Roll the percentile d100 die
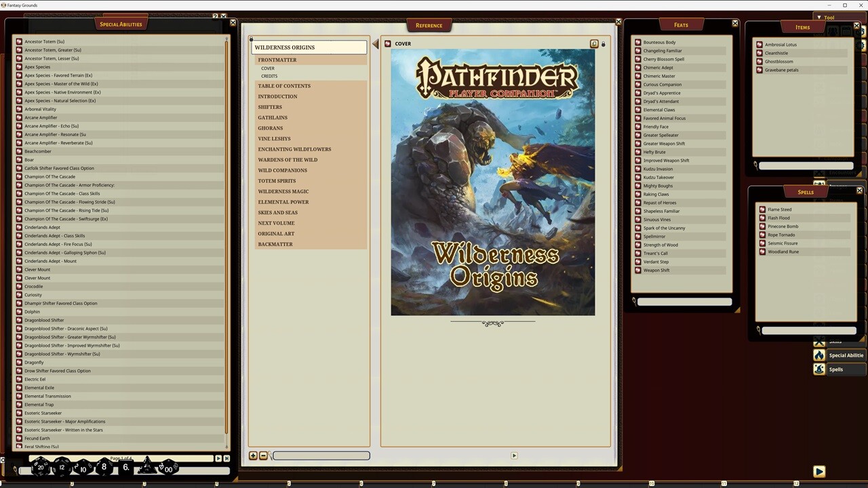This screenshot has height=488, width=868. click(x=167, y=468)
